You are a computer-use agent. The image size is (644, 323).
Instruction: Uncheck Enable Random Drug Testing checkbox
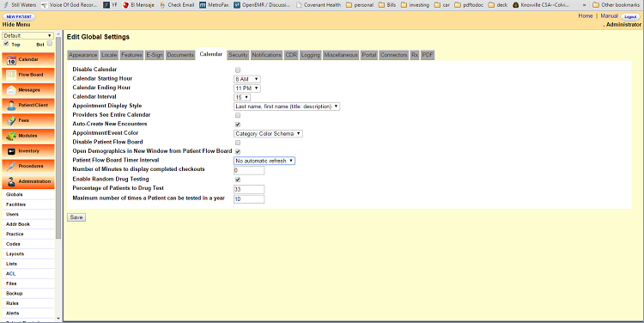tap(238, 180)
